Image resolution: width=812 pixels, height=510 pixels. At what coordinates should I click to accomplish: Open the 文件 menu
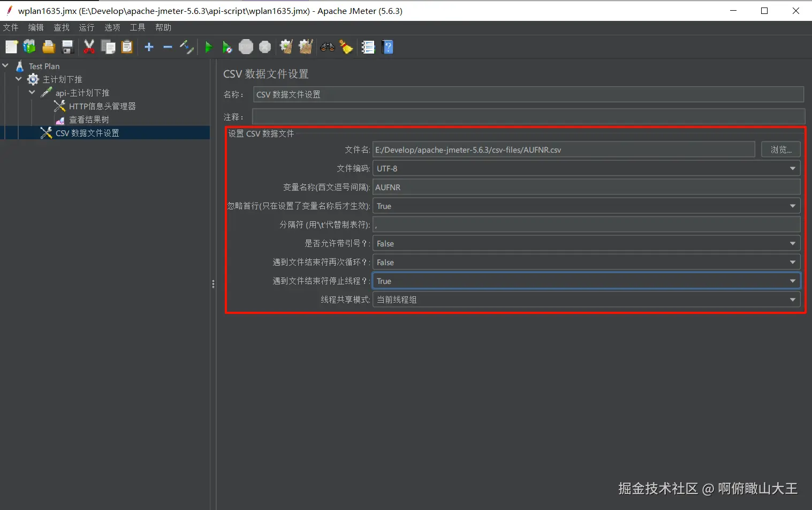tap(11, 27)
